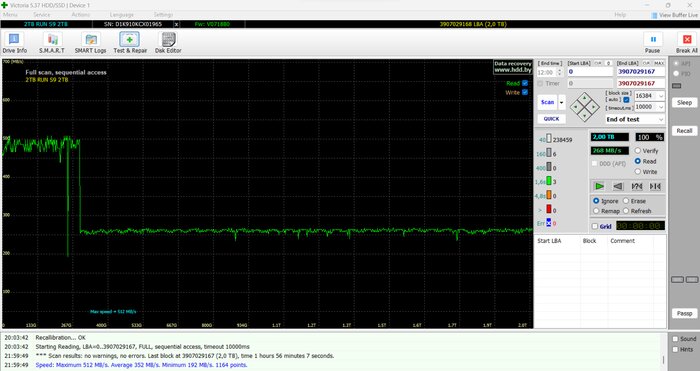
Task: Select the Verify radio button
Action: [638, 151]
